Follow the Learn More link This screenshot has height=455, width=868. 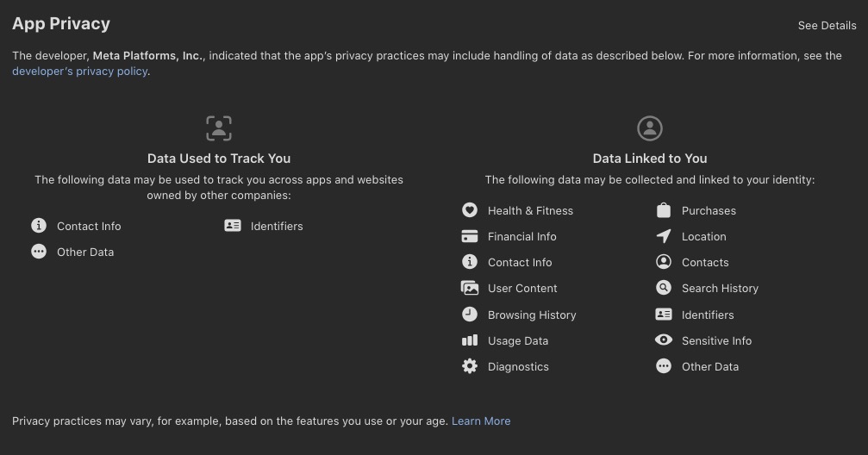[x=481, y=421]
